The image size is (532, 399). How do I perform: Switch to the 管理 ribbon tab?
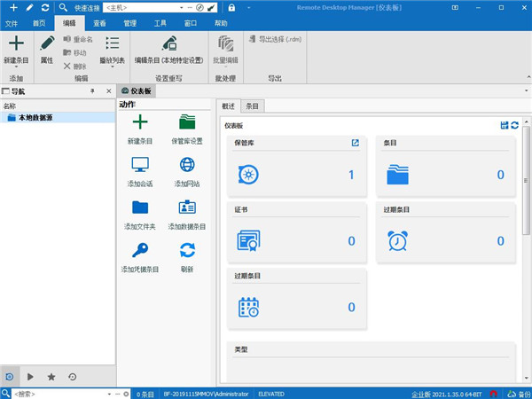pyautogui.click(x=130, y=23)
